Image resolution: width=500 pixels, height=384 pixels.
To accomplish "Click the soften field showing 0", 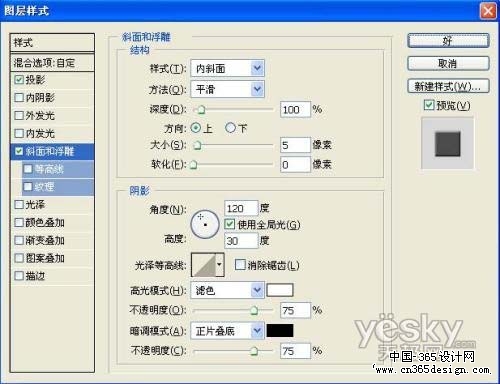I will [295, 164].
